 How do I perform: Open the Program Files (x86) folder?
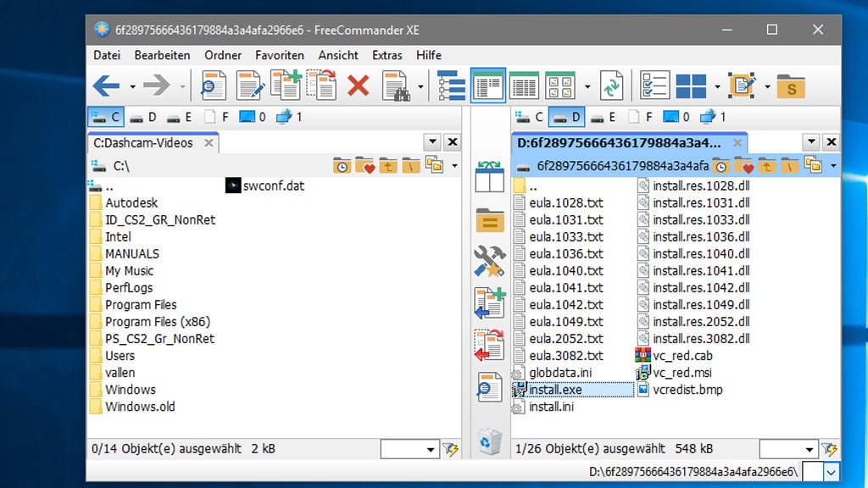pyautogui.click(x=157, y=322)
